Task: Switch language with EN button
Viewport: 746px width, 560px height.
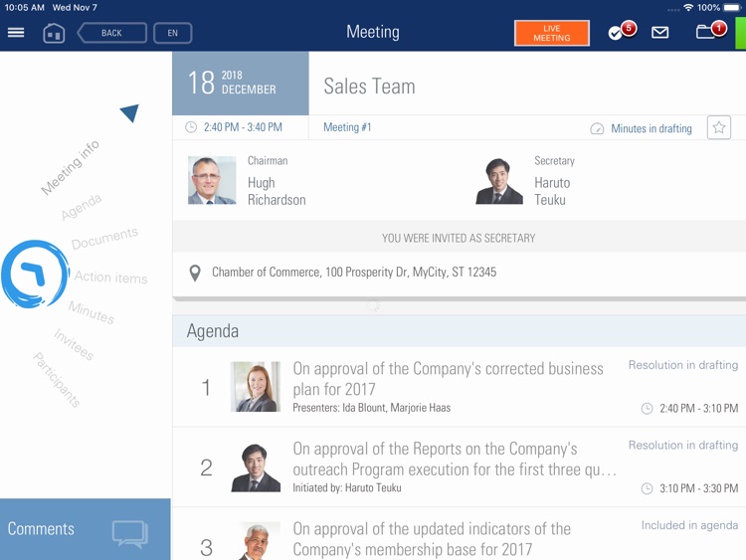Action: pyautogui.click(x=173, y=33)
